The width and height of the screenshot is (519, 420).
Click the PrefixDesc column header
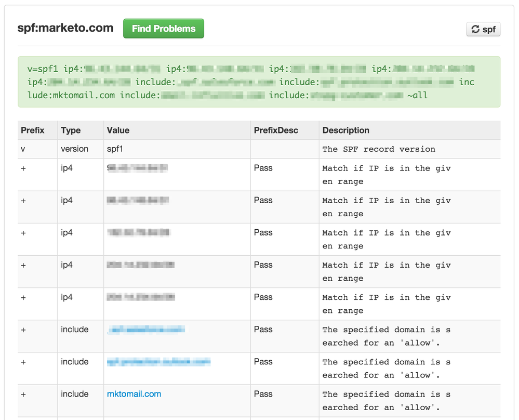pyautogui.click(x=276, y=130)
